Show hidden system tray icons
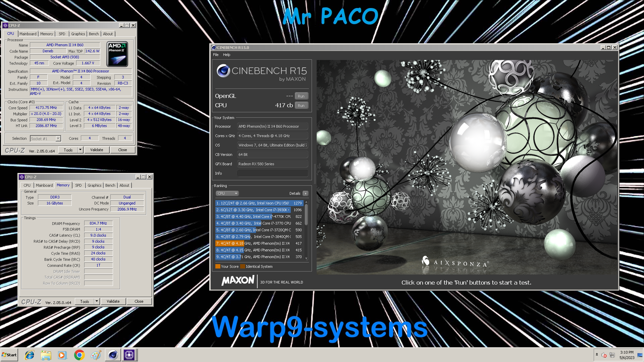 [597, 355]
